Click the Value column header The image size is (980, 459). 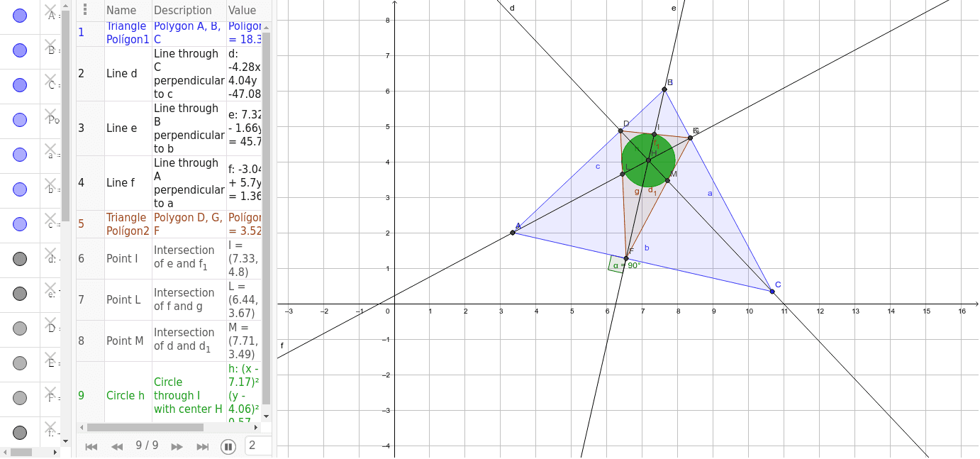(x=243, y=10)
